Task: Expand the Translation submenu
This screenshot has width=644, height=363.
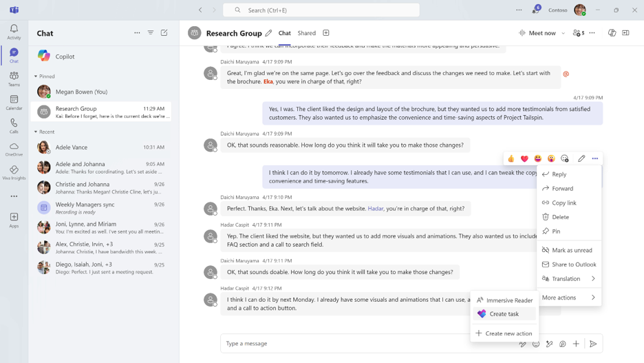Action: point(592,279)
